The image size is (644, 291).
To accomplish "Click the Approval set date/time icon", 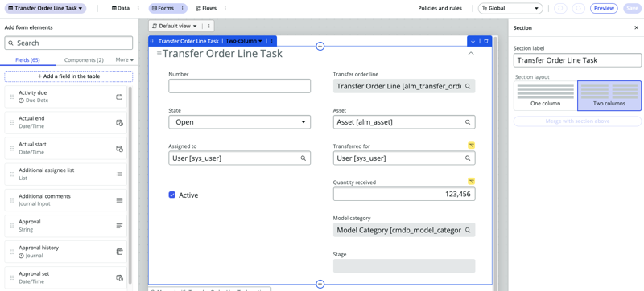I will [x=119, y=277].
